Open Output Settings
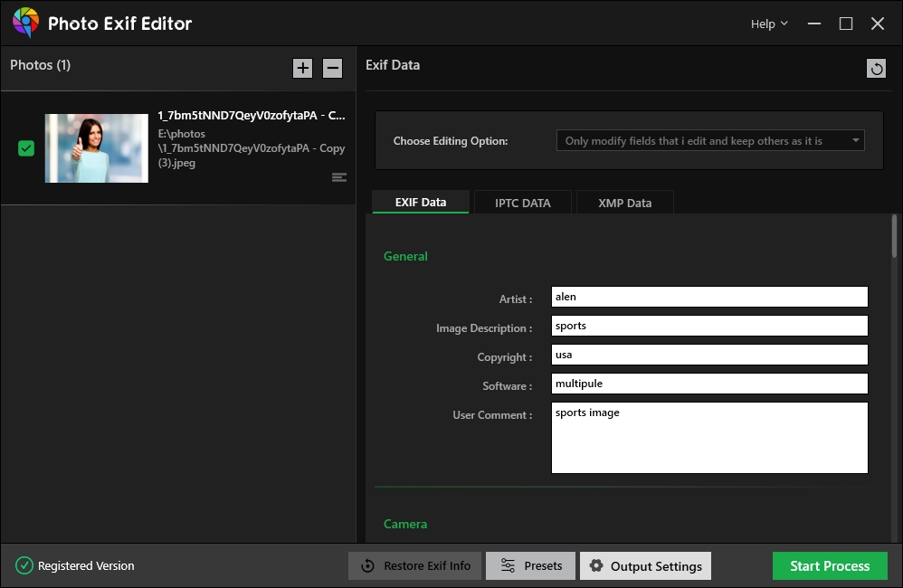Image resolution: width=903 pixels, height=588 pixels. tap(645, 565)
